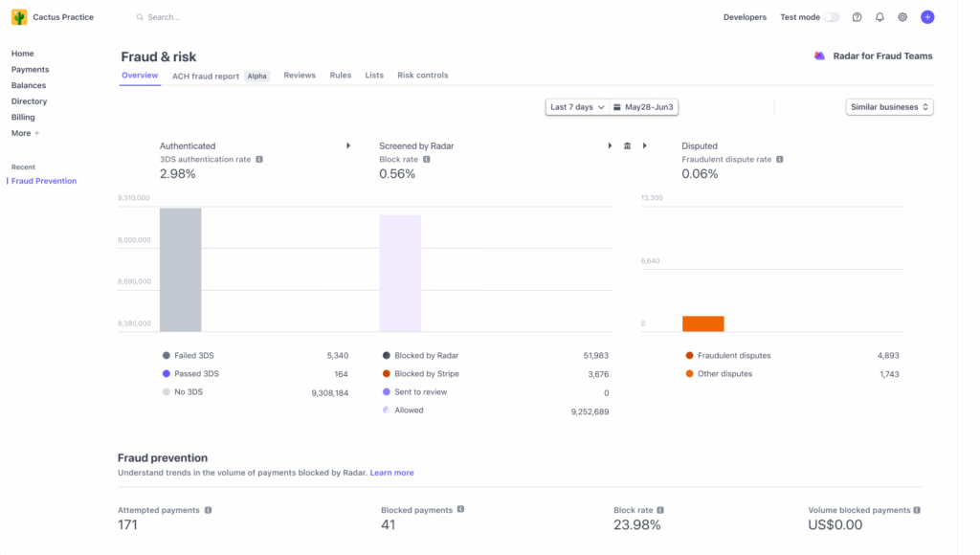Click info icon next to Volume blocked payments
980x555 pixels.
click(x=917, y=510)
